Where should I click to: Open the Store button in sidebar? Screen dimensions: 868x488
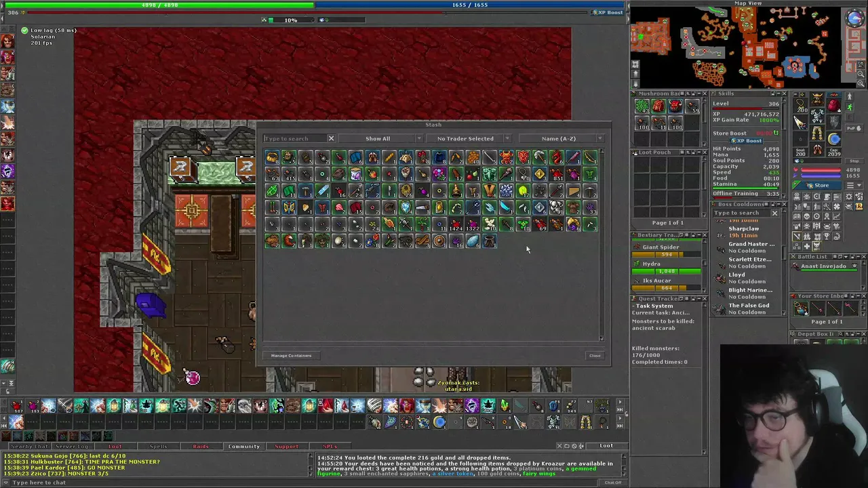pos(818,185)
